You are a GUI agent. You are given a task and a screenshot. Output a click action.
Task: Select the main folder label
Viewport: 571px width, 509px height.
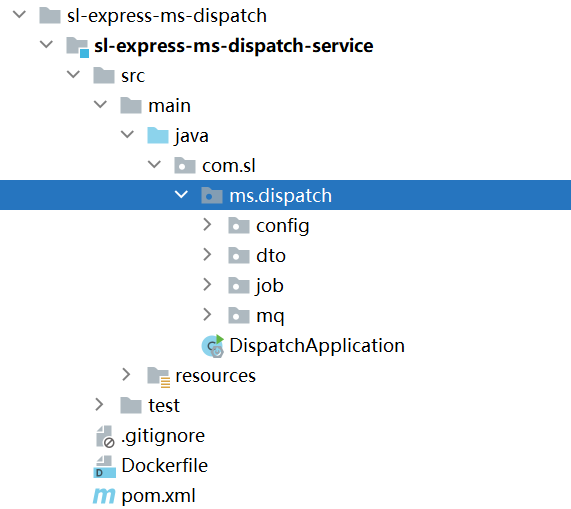click(x=169, y=106)
